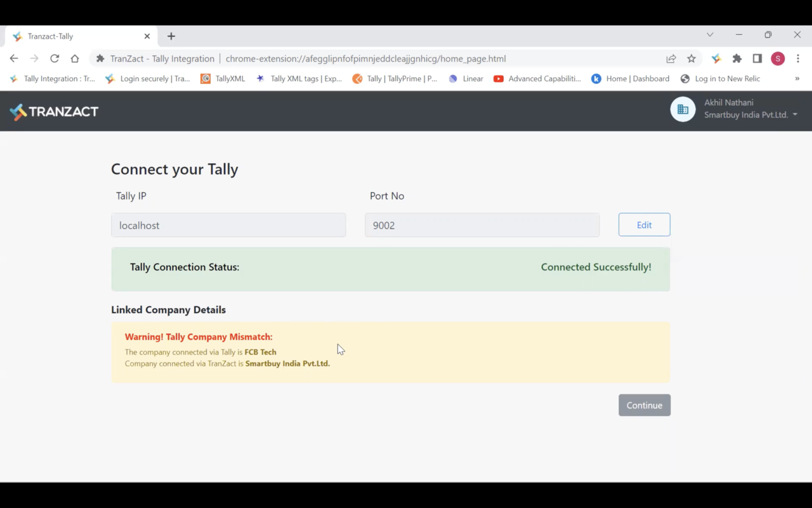Click the Akhil Nathani user name
The height and width of the screenshot is (508, 812).
tap(729, 102)
